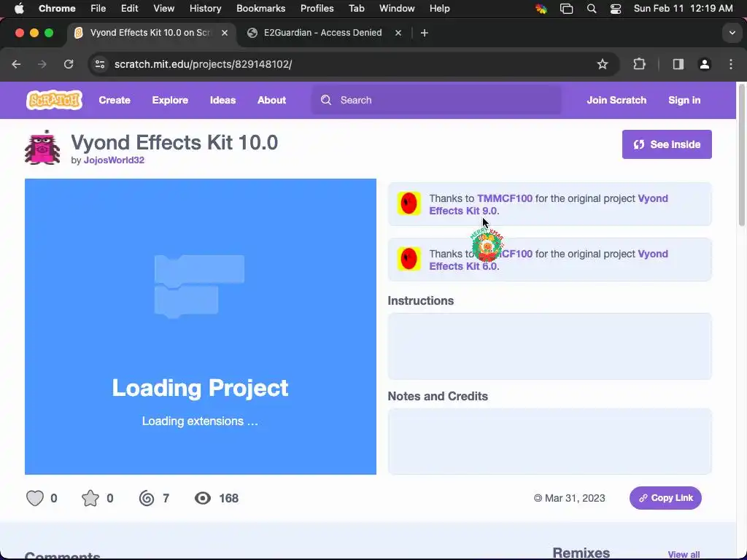Open a new browser tab
This screenshot has height=560, width=747.
coord(425,32)
